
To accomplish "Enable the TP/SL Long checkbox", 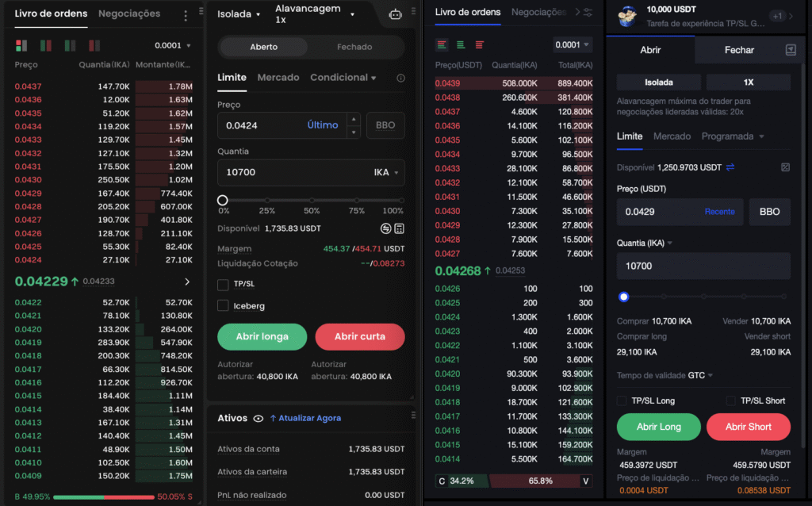I will [x=622, y=401].
